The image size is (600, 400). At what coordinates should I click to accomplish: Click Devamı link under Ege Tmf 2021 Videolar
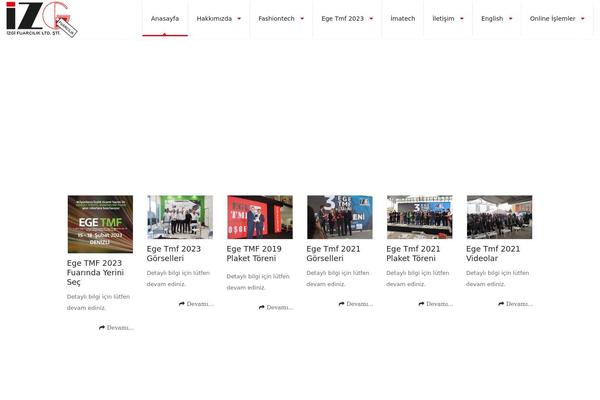pyautogui.click(x=515, y=304)
